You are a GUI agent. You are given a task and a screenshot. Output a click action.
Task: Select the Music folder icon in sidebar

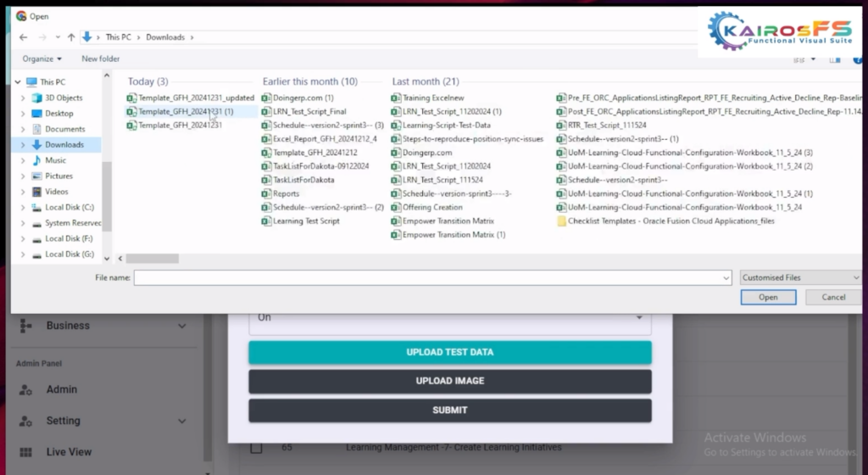36,160
